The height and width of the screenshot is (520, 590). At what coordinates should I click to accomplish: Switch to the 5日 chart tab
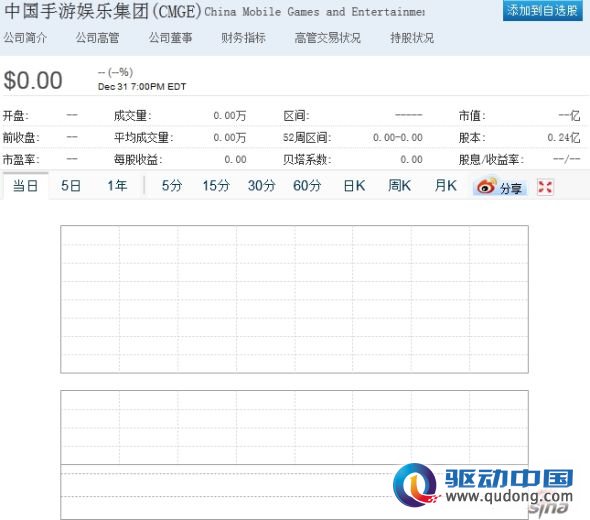point(71,185)
